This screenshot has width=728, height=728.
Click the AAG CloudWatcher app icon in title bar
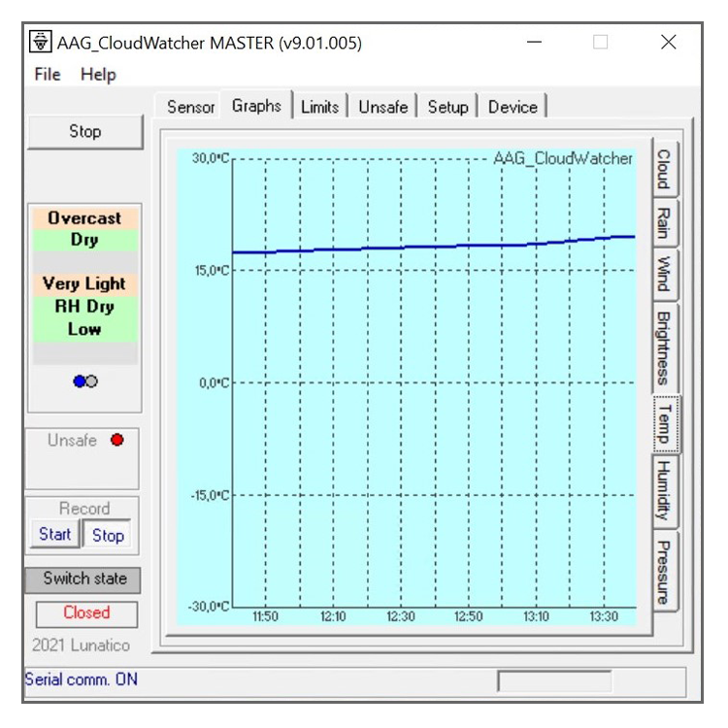point(41,43)
